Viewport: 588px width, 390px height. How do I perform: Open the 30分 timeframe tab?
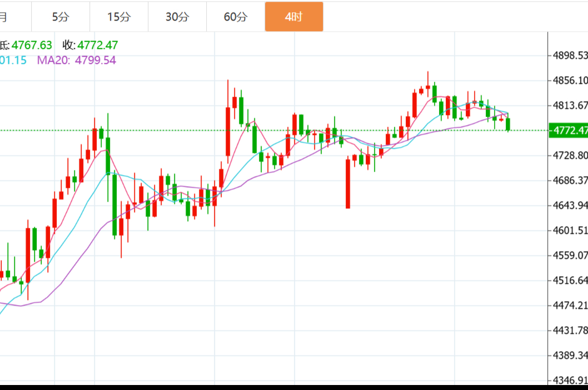[177, 17]
